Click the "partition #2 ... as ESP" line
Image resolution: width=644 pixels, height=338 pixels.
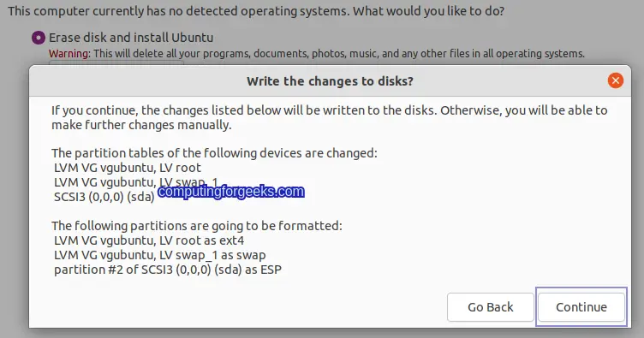pyautogui.click(x=168, y=270)
